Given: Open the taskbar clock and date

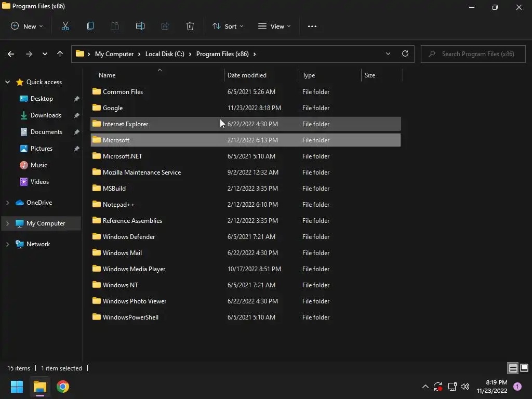Looking at the screenshot, I should [x=492, y=387].
